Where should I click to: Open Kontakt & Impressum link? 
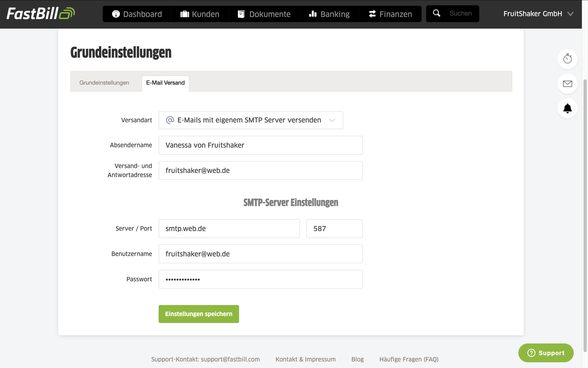pos(305,359)
